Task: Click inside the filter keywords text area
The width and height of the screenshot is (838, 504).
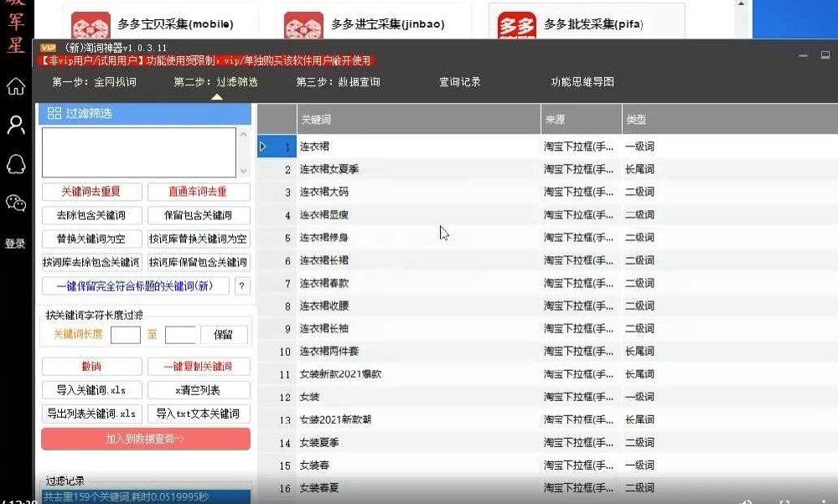Action: click(x=139, y=152)
